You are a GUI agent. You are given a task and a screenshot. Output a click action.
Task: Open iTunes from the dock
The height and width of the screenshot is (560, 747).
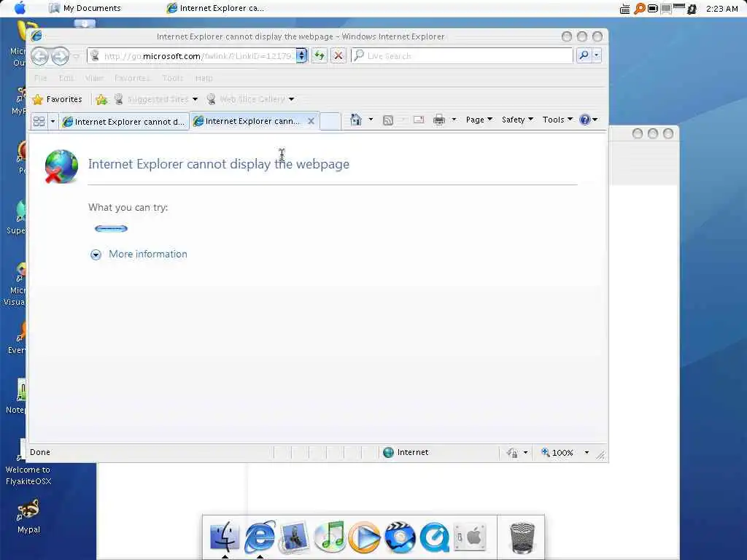pyautogui.click(x=330, y=536)
